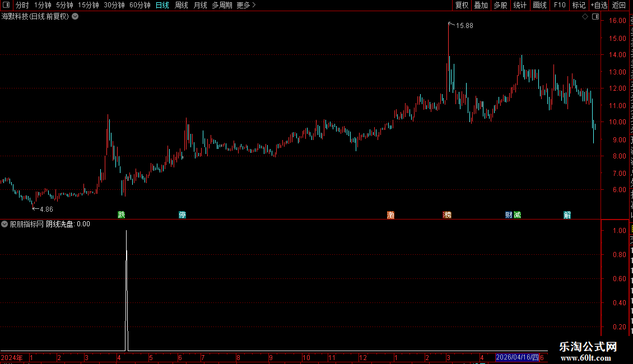The width and height of the screenshot is (633, 364).
Task: Click the 减 event marker
Action: click(517, 214)
